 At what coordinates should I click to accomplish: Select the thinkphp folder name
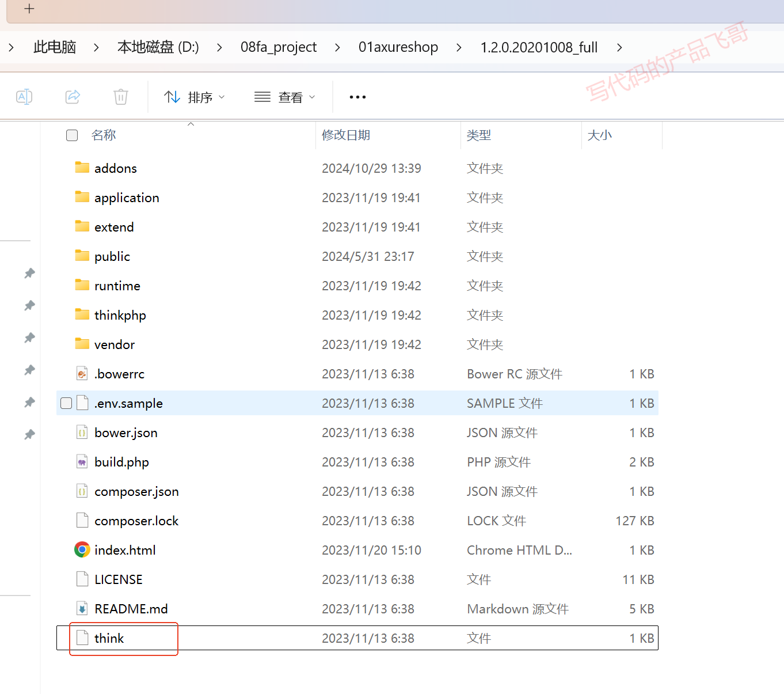120,315
